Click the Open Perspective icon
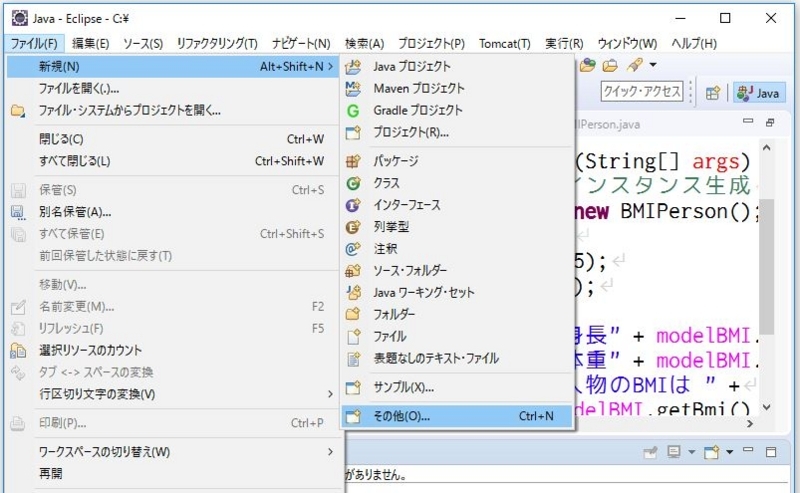 (x=713, y=93)
